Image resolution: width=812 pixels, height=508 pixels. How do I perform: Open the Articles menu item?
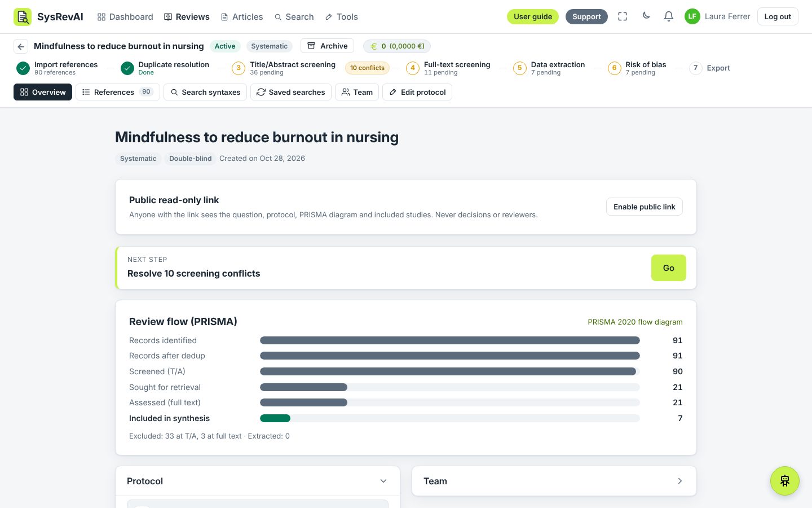pyautogui.click(x=241, y=17)
